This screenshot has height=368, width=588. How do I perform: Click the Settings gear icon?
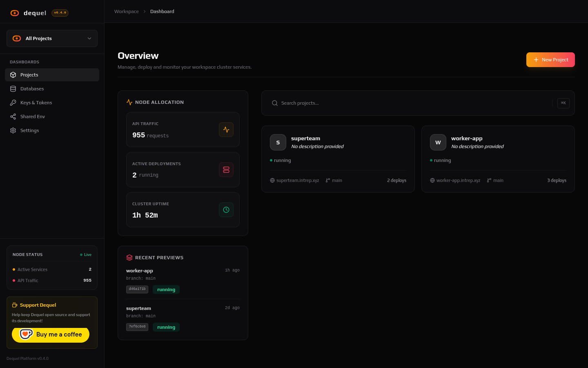[x=13, y=130]
